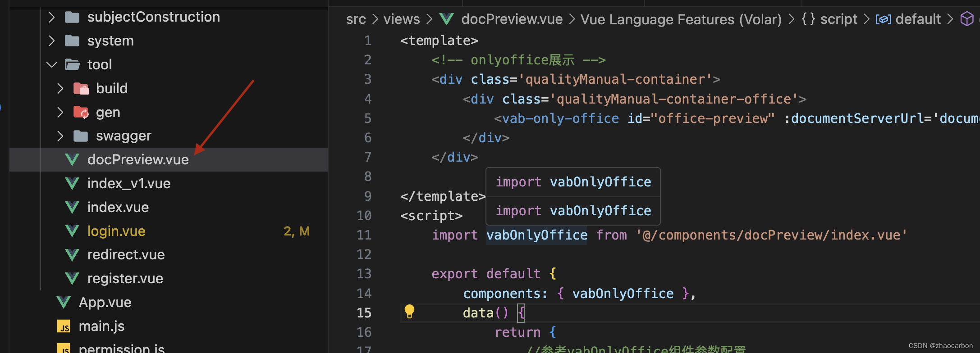Select the tool folder row
This screenshot has width=980, height=353.
click(169, 65)
